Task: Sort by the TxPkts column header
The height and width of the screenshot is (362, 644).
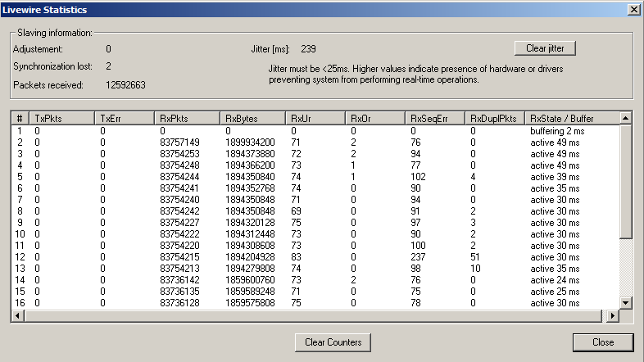Action: click(61, 119)
